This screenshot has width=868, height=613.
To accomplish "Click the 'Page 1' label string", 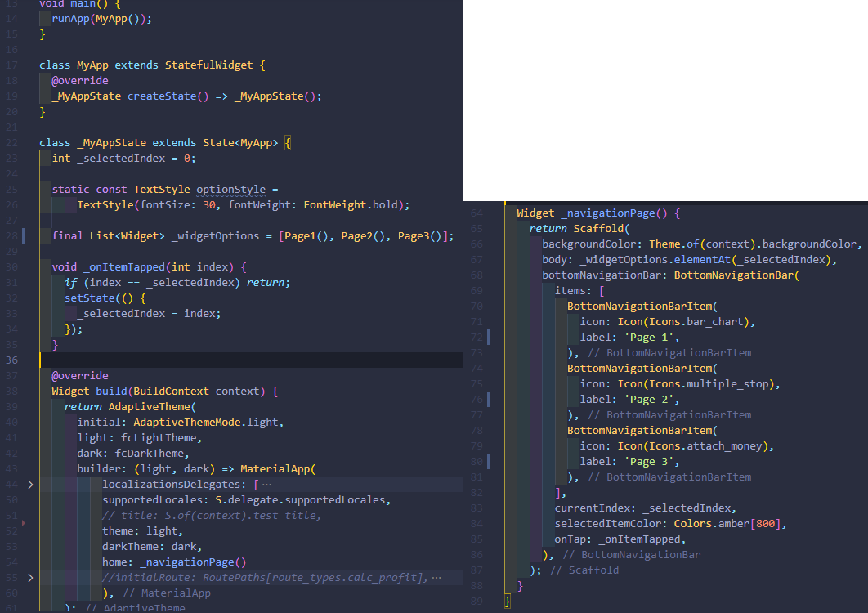I will 649,338.
